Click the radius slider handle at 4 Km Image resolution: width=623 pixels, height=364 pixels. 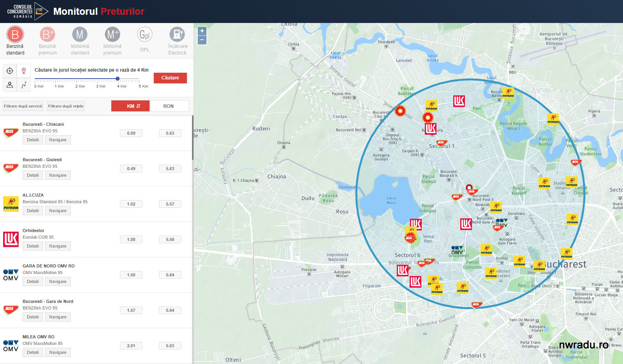[118, 79]
